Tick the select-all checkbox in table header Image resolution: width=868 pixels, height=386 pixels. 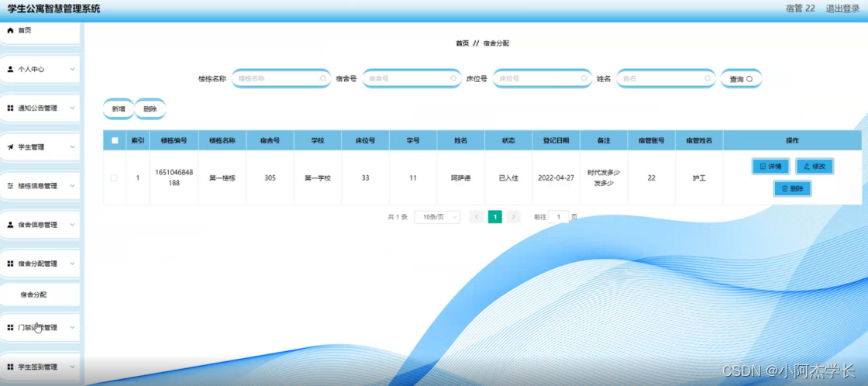pos(115,140)
